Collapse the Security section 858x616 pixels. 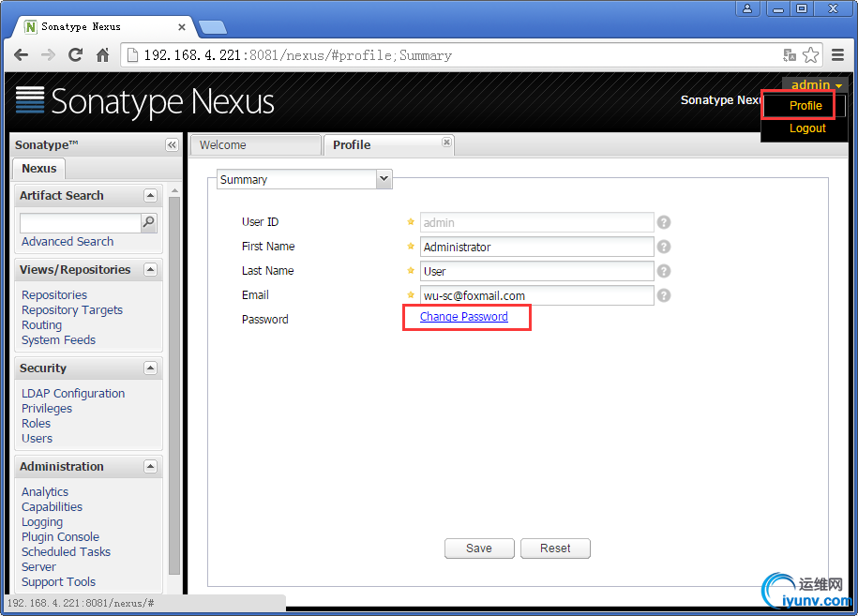point(150,368)
